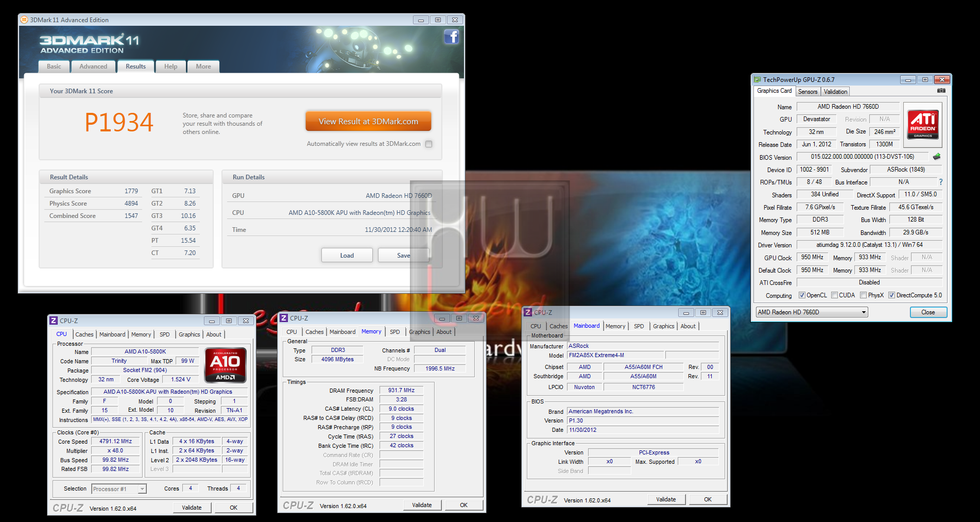Screen dimensions: 980x522
Task: Toggle the CUDA checkbox in GPU-Z
Action: (x=834, y=295)
